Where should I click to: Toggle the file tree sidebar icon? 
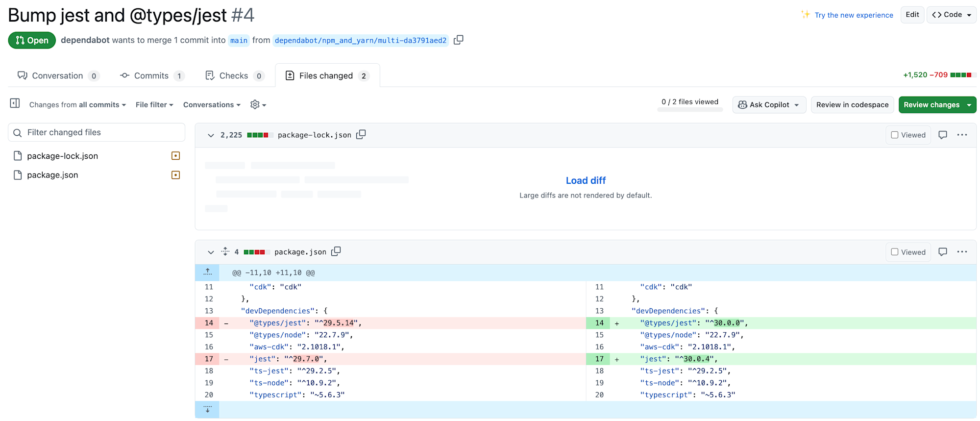pyautogui.click(x=15, y=103)
